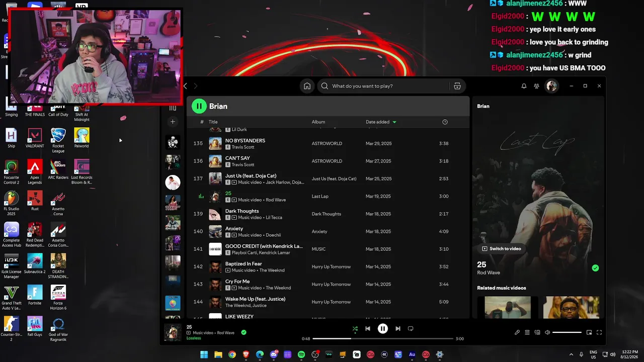This screenshot has height=362, width=644.
Task: Toggle shuffle in the player bar
Action: point(355,329)
